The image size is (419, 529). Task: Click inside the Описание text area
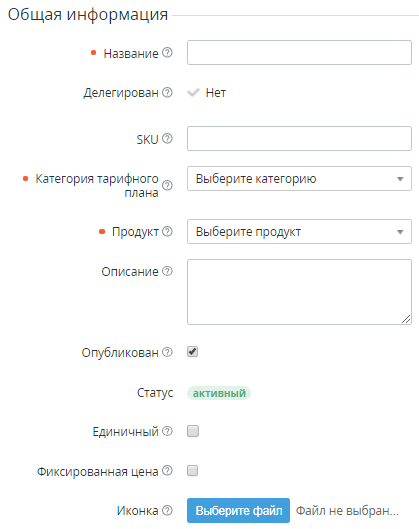coord(299,292)
